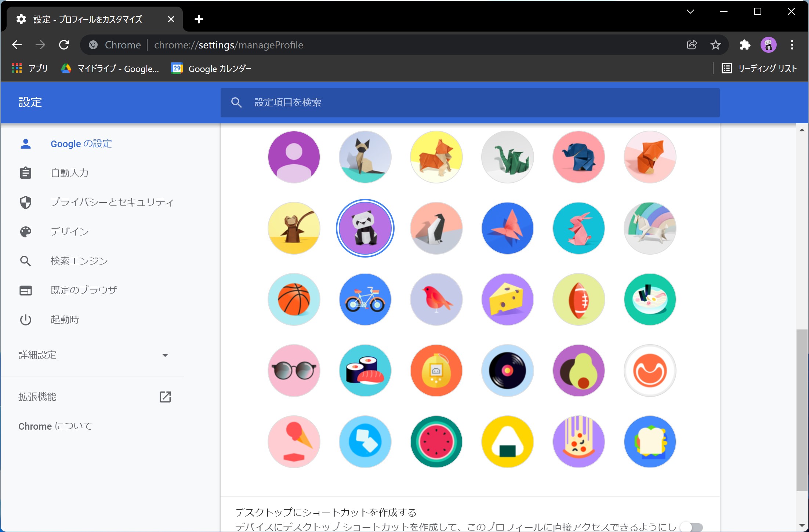809x532 pixels.
Task: Select the green origami dragon avatar
Action: pyautogui.click(x=507, y=157)
